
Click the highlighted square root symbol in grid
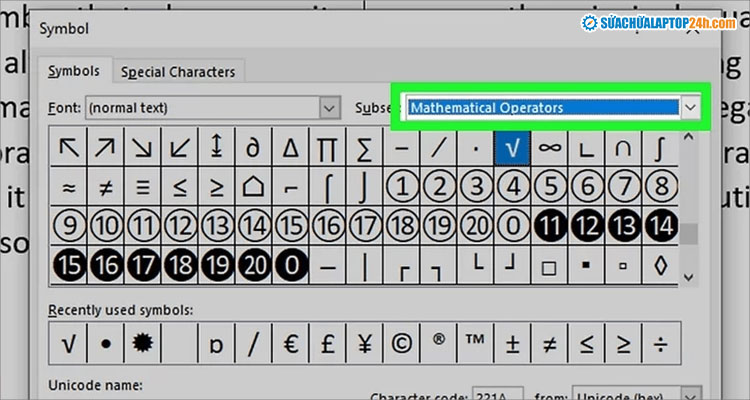[512, 148]
